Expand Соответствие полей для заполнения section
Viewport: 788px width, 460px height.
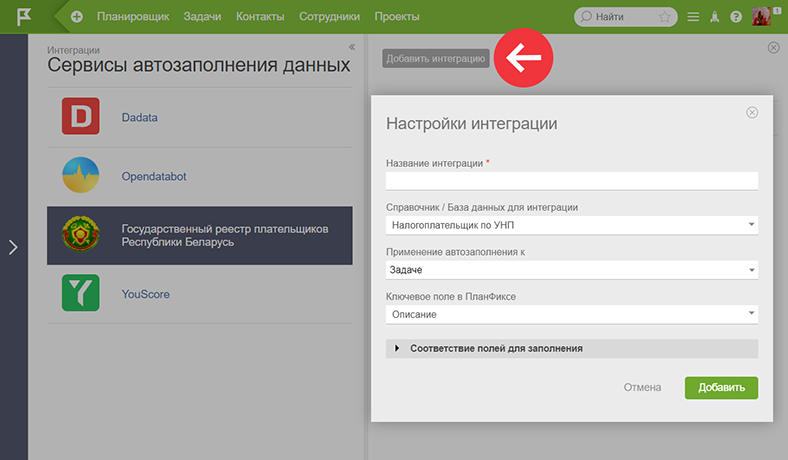[x=572, y=348]
